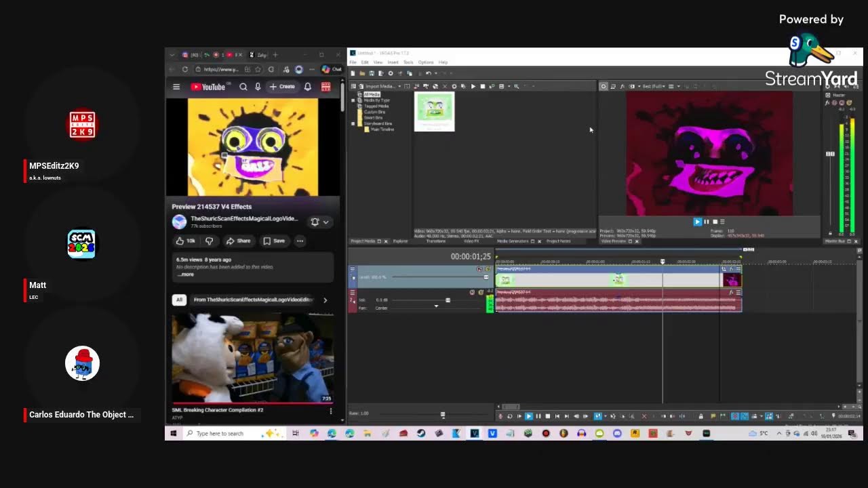Toggle mute on the audio track
Screen dimensions: 868x488
coord(472,292)
